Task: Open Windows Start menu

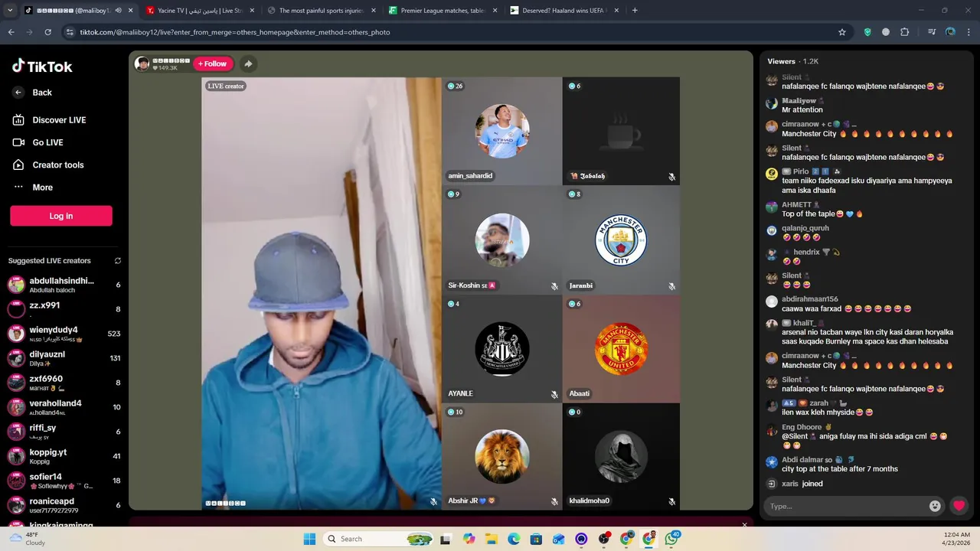Action: 309,539
